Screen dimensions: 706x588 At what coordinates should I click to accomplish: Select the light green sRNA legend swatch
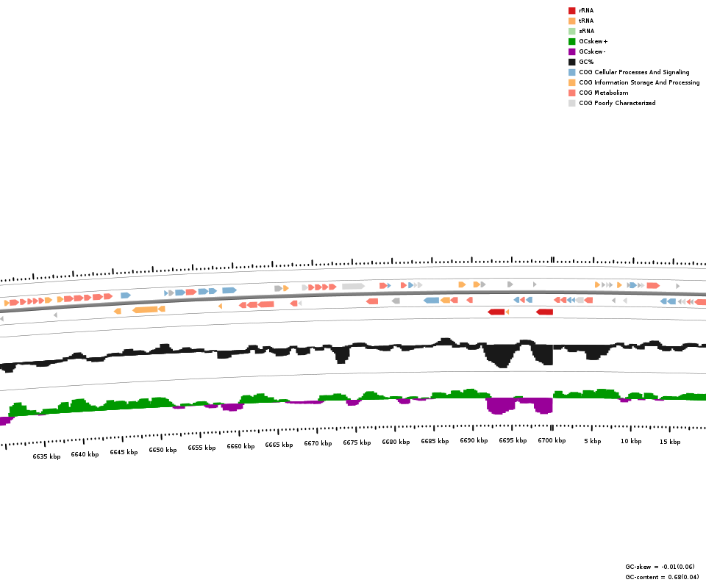pyautogui.click(x=571, y=31)
